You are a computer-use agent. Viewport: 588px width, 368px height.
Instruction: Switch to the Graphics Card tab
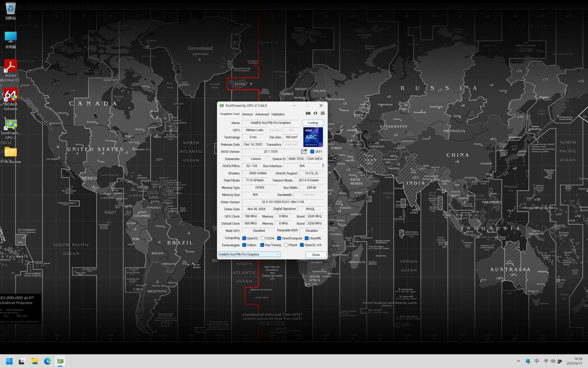click(229, 114)
